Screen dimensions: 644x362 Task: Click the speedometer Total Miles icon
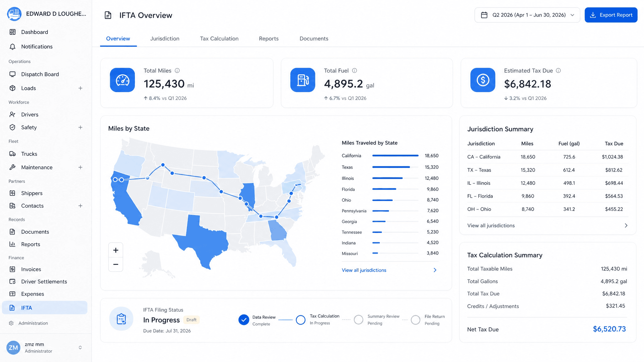point(122,80)
